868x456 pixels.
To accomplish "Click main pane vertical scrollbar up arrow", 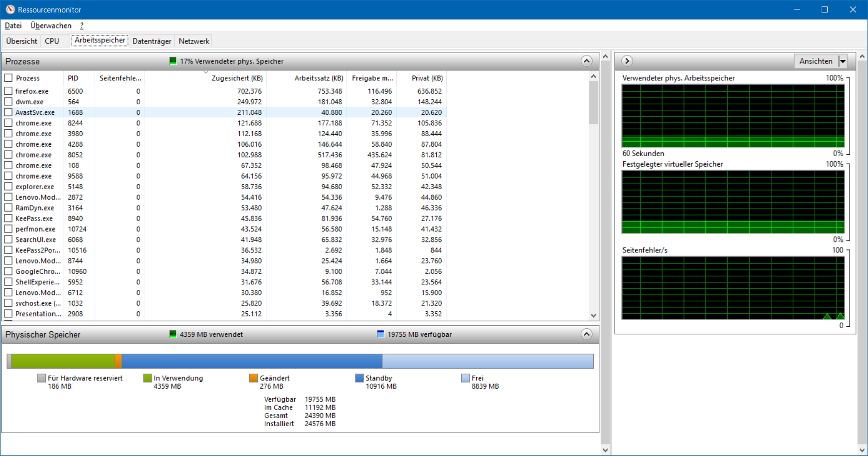I will (x=605, y=56).
